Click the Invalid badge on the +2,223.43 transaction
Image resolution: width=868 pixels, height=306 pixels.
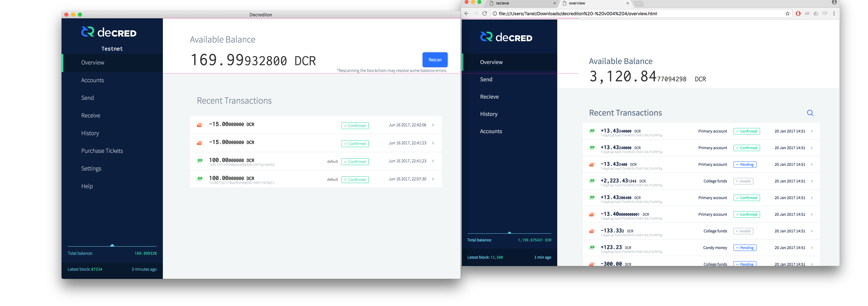pyautogui.click(x=743, y=181)
